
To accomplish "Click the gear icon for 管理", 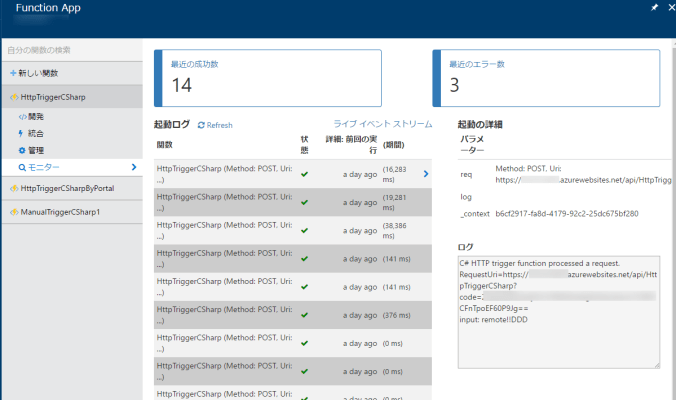I will 22,150.
